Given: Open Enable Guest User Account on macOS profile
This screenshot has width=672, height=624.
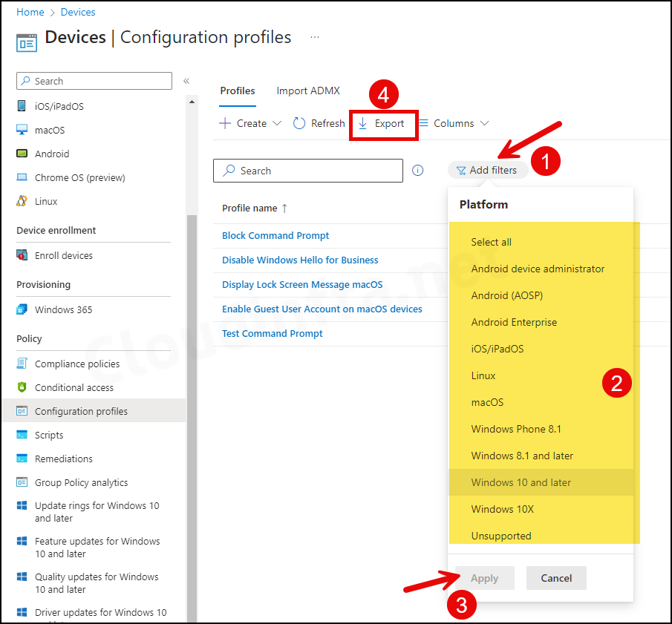Looking at the screenshot, I should coord(322,309).
